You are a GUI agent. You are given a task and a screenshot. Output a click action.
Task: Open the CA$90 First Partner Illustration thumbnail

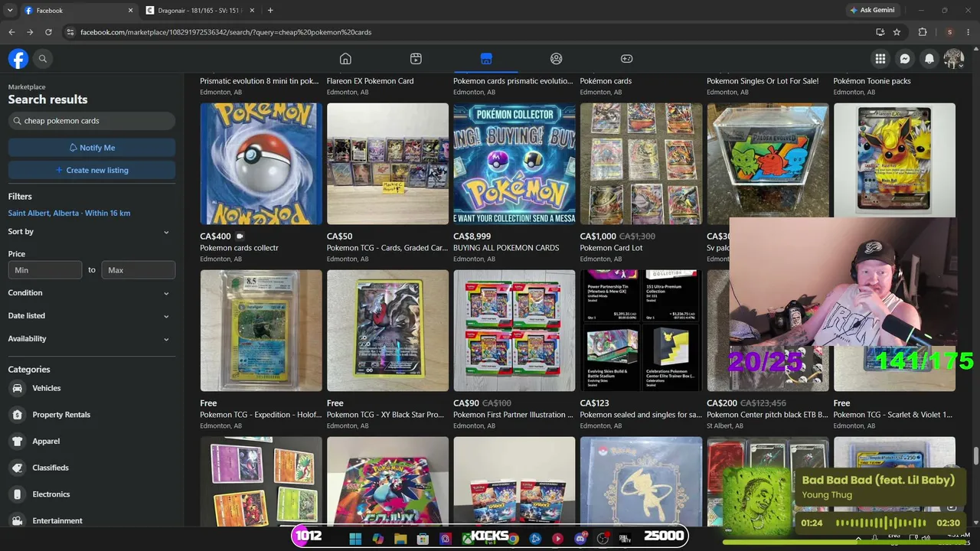[514, 331]
